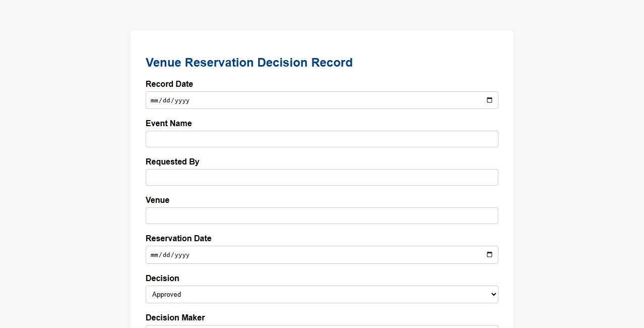644x328 pixels.
Task: Select the day segment in Record Date
Action: point(166,100)
